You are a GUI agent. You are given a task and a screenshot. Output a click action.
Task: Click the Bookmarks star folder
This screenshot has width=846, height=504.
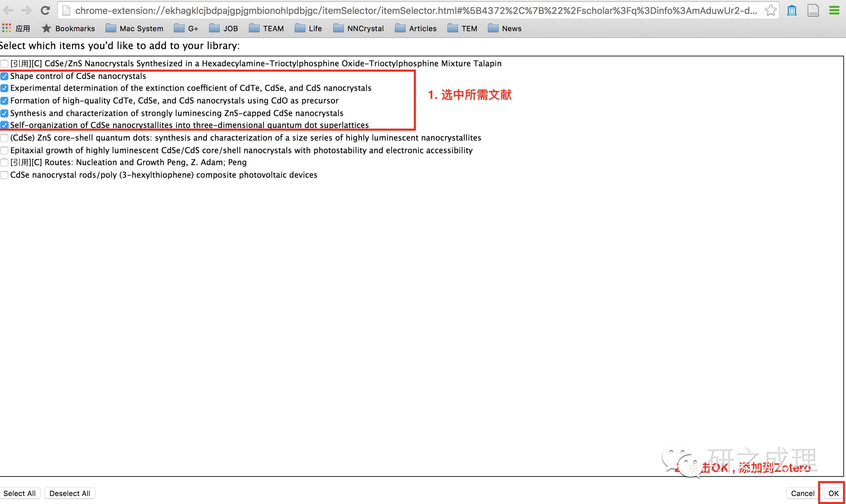[68, 29]
